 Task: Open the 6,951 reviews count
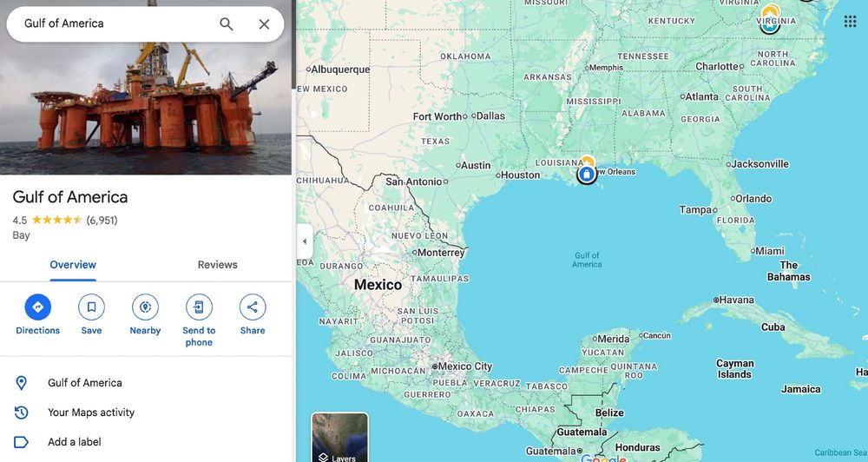(x=102, y=221)
